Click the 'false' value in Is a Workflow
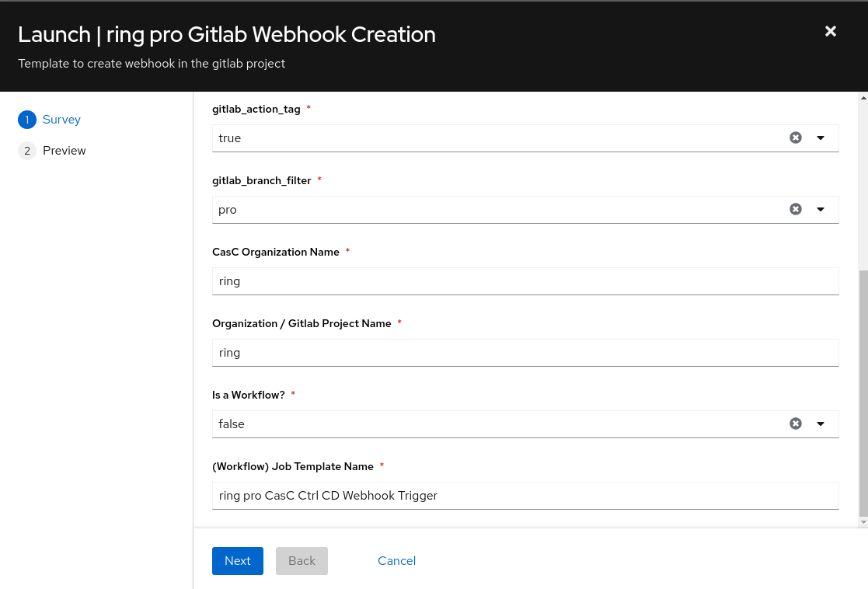The width and height of the screenshot is (868, 589). (x=232, y=424)
